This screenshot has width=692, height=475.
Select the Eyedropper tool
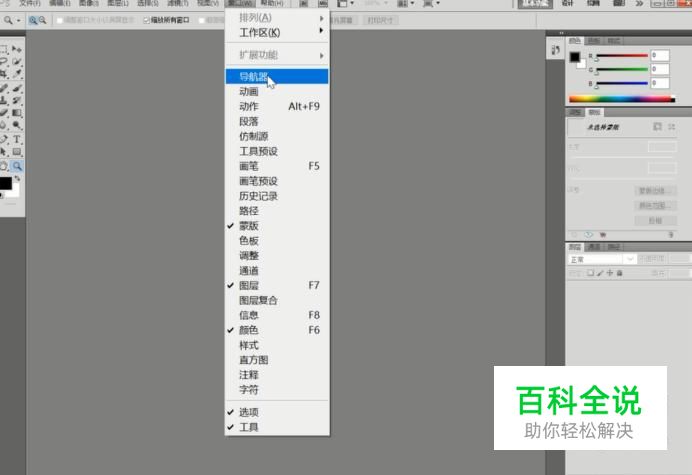[x=17, y=73]
